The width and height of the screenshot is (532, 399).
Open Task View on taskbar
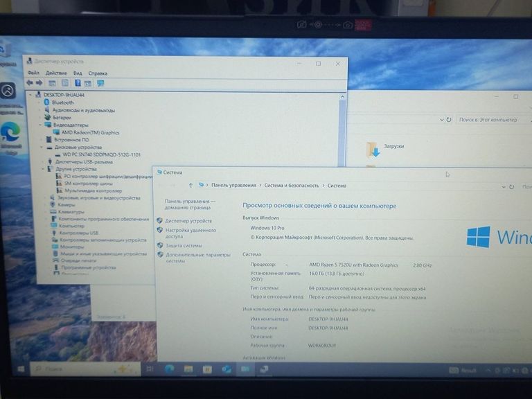point(150,369)
